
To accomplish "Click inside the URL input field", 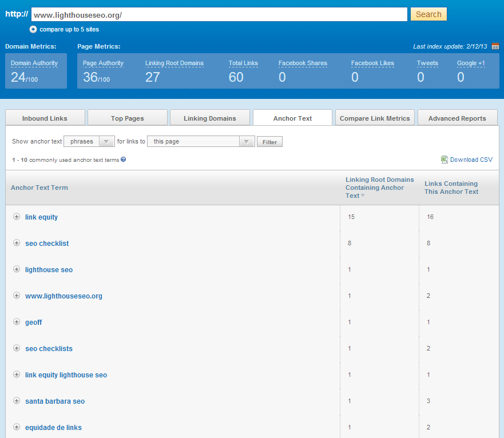I will [219, 14].
